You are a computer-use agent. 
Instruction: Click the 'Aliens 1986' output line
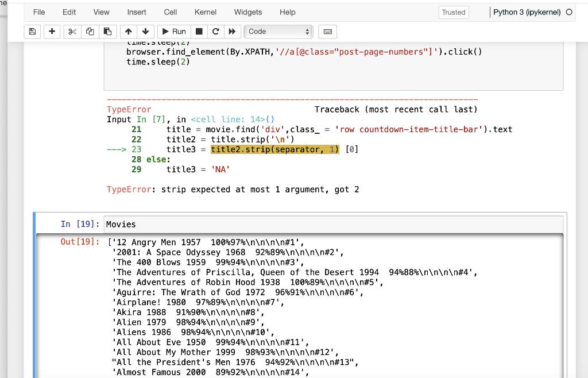coord(194,332)
